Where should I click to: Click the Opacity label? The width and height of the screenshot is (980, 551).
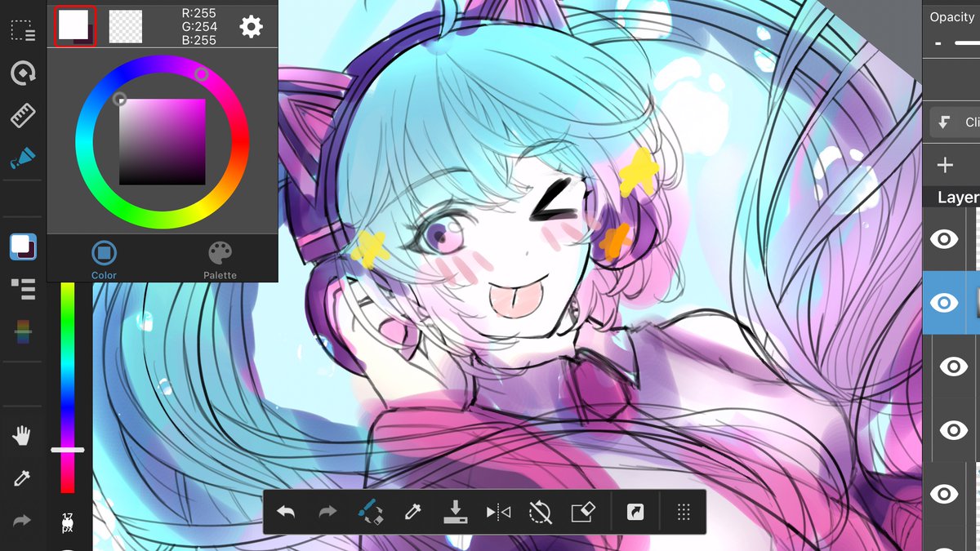tap(952, 17)
